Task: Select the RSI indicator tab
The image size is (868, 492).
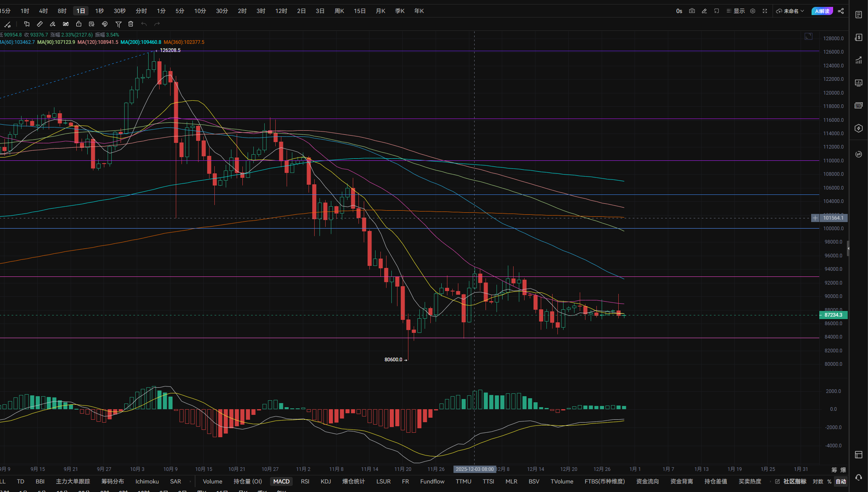Action: 305,481
